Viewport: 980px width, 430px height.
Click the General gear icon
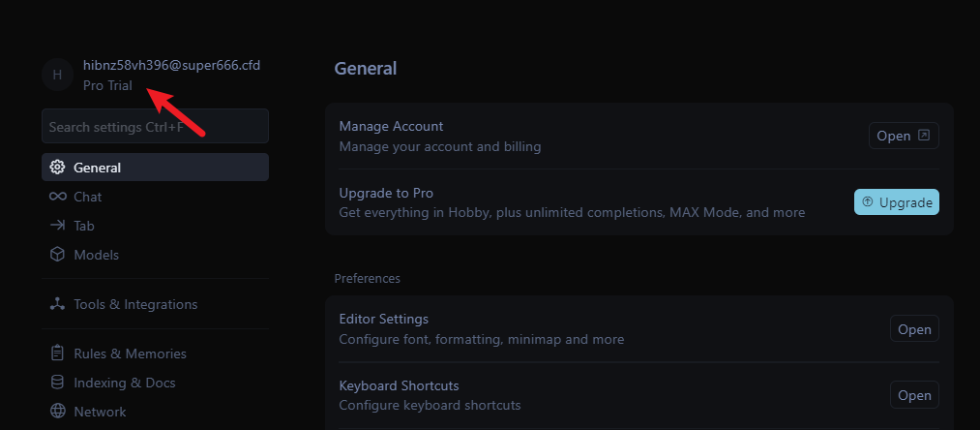coord(57,168)
